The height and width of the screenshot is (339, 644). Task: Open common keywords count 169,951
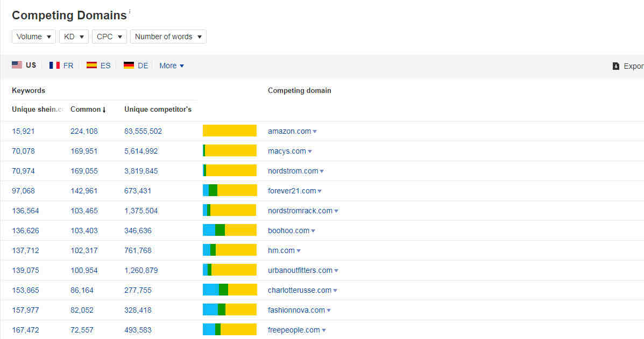84,152
